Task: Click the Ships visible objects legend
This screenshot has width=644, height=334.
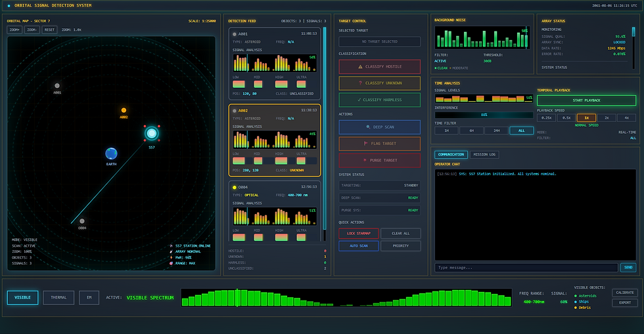Action: pos(582,302)
